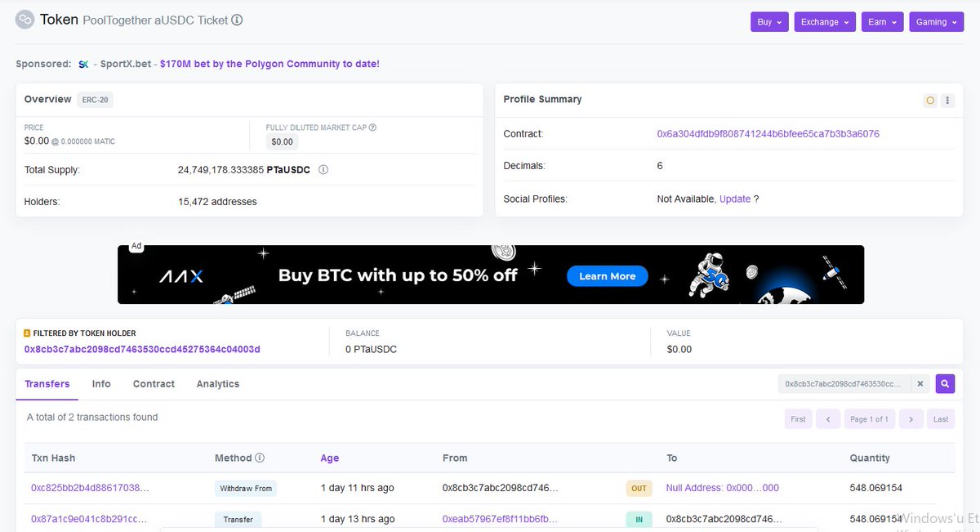
Task: Click the SportX sponsor logo icon
Action: click(x=83, y=64)
